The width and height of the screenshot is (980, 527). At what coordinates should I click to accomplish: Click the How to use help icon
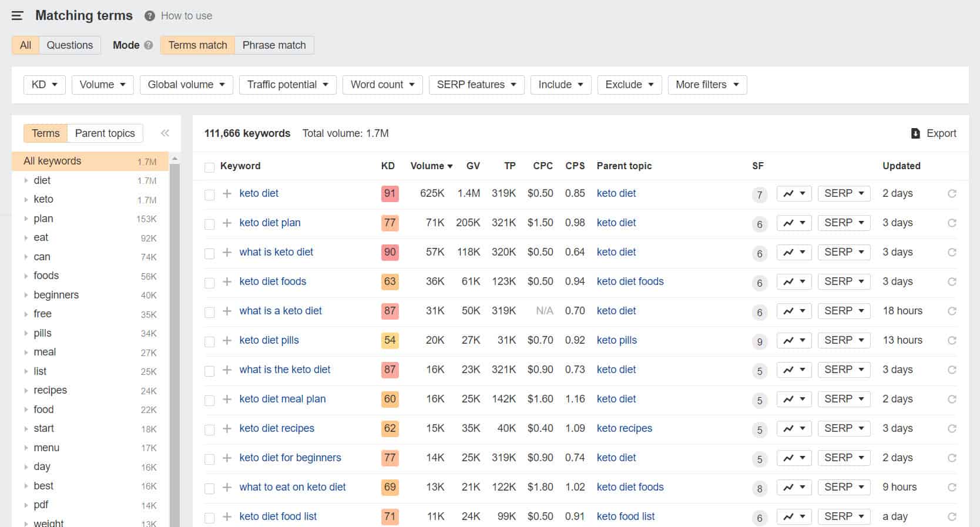(150, 16)
